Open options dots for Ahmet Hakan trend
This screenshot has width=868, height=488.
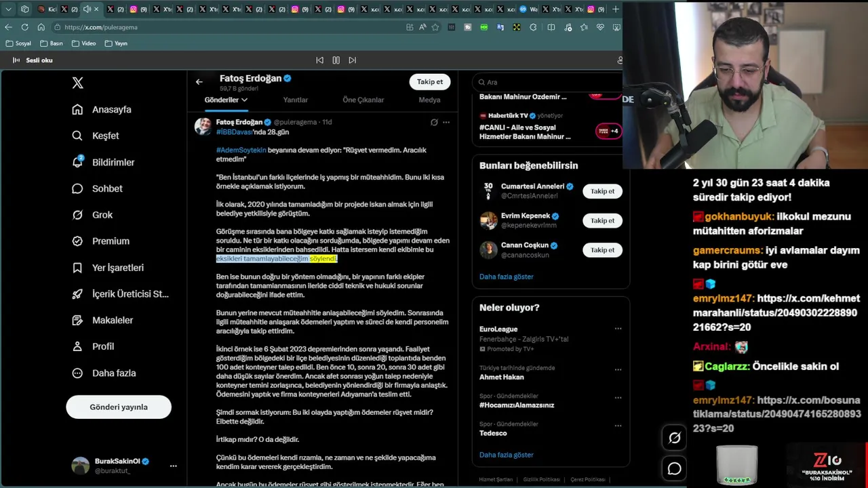point(618,370)
